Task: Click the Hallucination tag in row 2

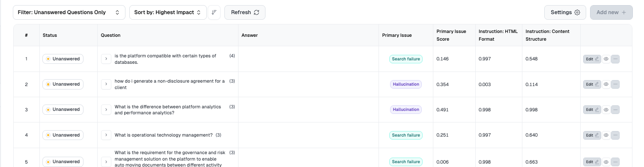Action: [406, 84]
